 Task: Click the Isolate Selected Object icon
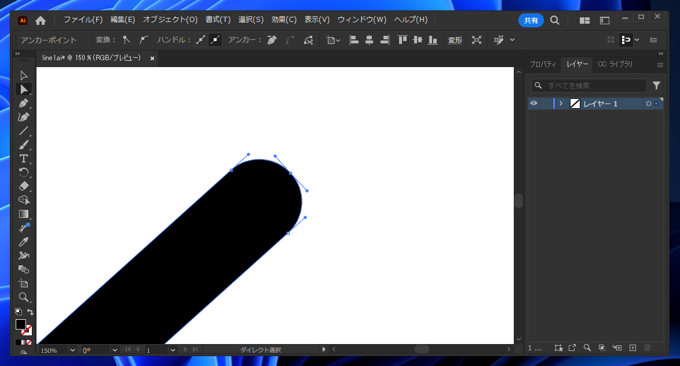point(477,40)
